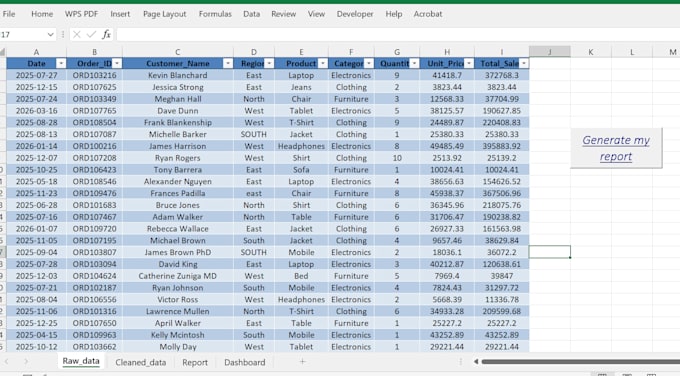Open the View ribbon tab

[x=317, y=14]
